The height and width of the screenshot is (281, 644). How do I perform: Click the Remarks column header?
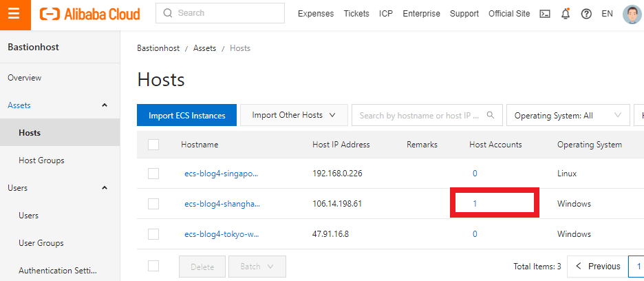coord(422,145)
